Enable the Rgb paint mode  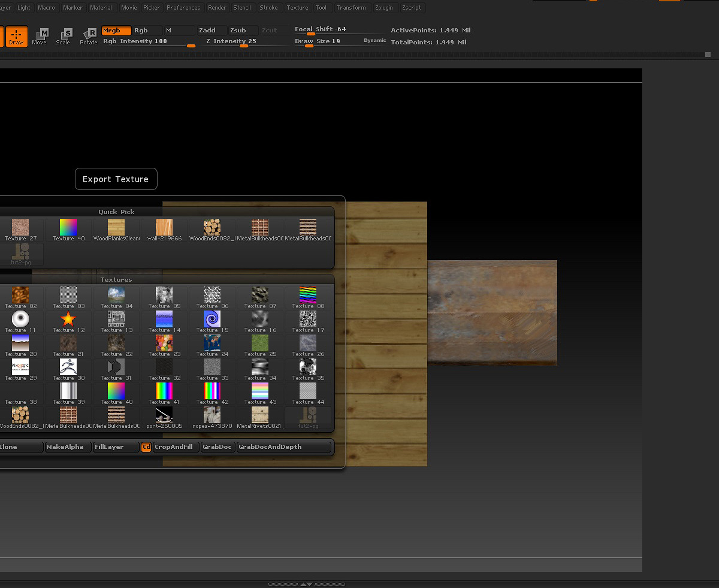147,31
